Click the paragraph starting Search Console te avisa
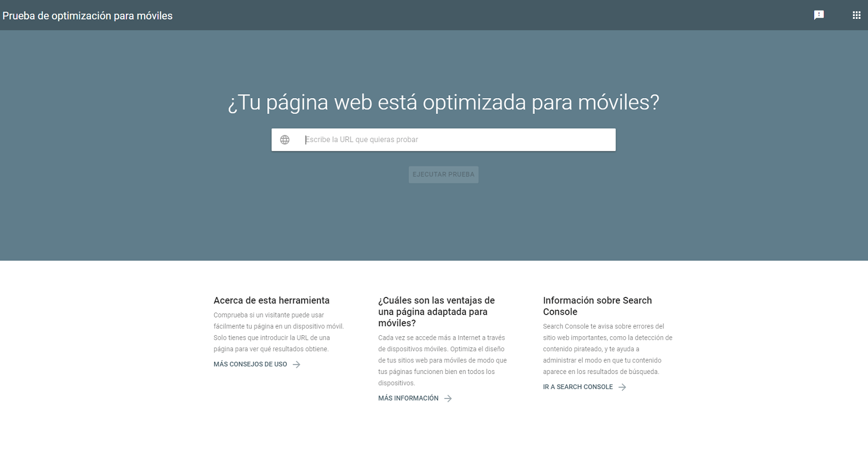 (x=607, y=349)
